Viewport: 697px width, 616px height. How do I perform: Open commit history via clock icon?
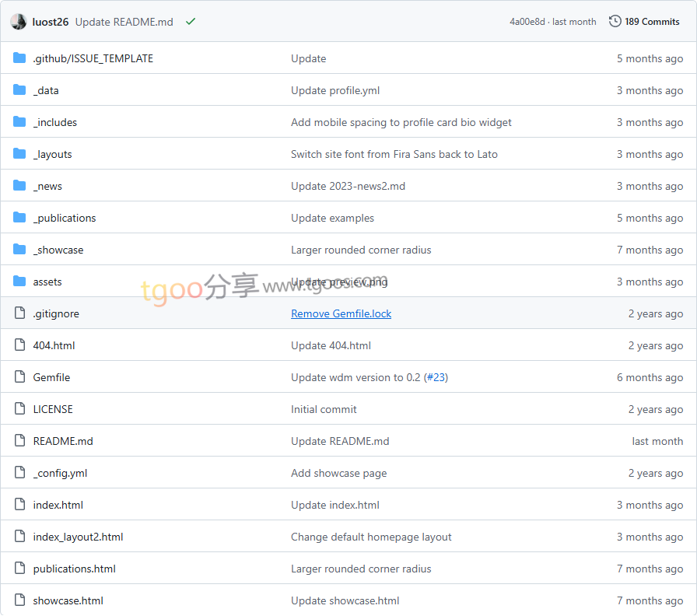click(615, 22)
